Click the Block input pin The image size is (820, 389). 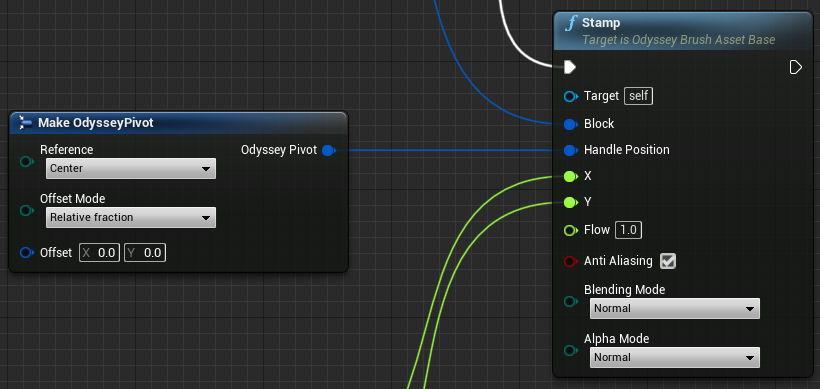click(571, 124)
